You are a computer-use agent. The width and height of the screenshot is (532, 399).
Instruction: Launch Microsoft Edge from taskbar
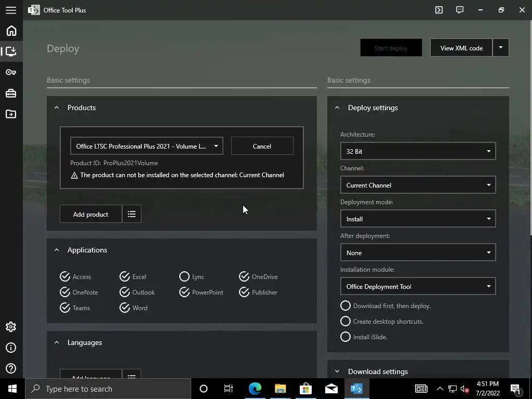tap(255, 389)
